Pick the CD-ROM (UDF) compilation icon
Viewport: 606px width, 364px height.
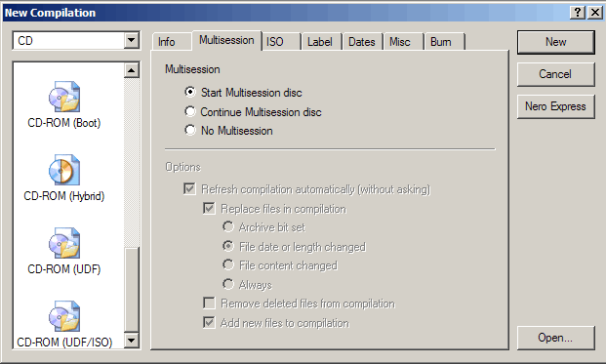click(64, 243)
